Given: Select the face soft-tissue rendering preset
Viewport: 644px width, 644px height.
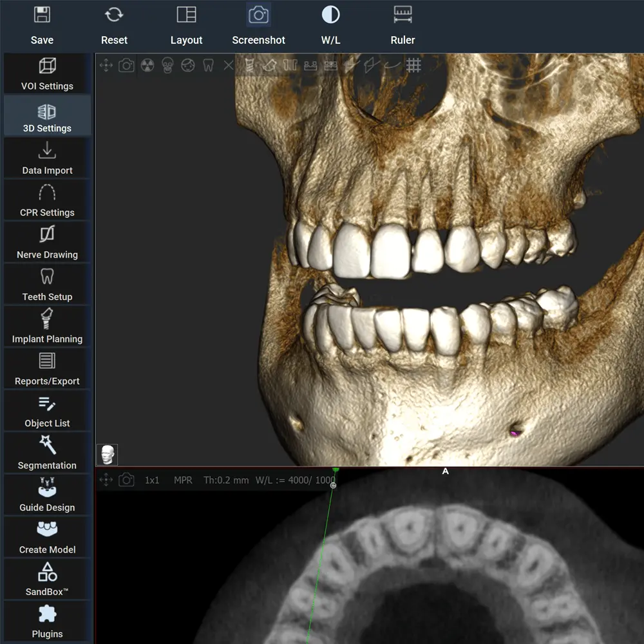Looking at the screenshot, I should coord(188,65).
